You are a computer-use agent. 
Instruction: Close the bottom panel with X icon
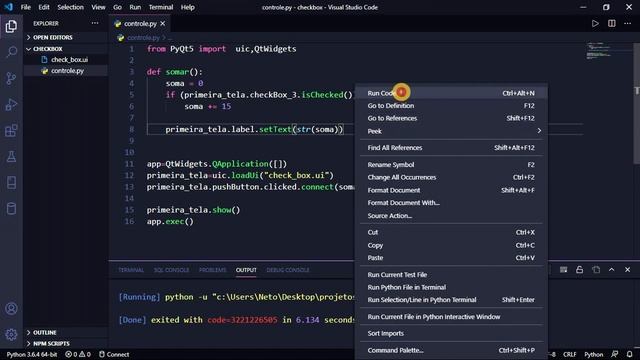[x=627, y=270]
